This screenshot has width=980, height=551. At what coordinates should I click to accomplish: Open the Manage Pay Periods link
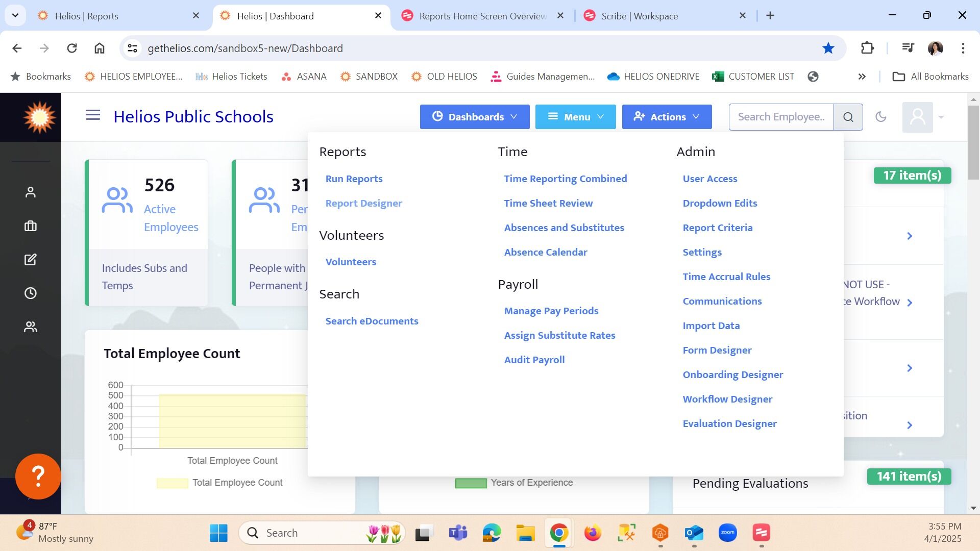tap(551, 311)
